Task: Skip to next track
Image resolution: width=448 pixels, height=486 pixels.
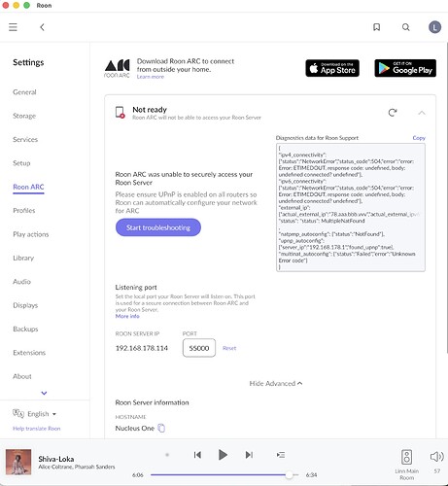Action: point(249,455)
